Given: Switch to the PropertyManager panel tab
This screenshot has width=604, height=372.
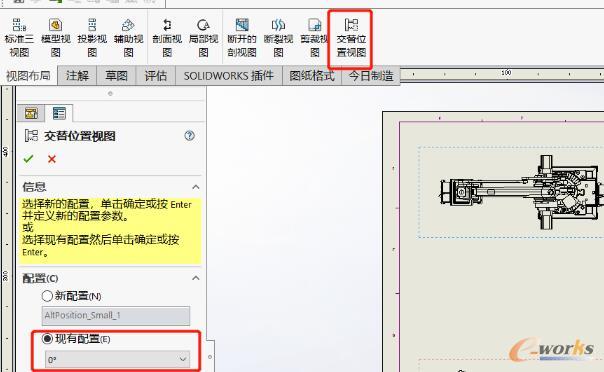Looking at the screenshot, I should pyautogui.click(x=59, y=113).
